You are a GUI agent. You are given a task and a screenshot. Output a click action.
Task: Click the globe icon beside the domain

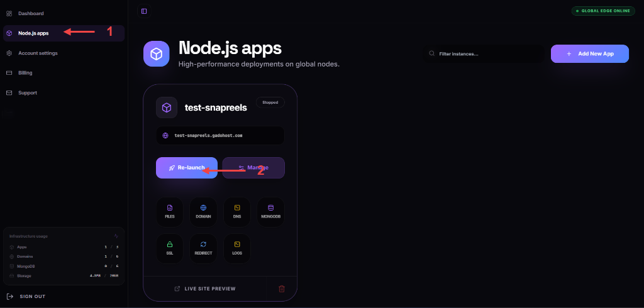[x=165, y=136]
